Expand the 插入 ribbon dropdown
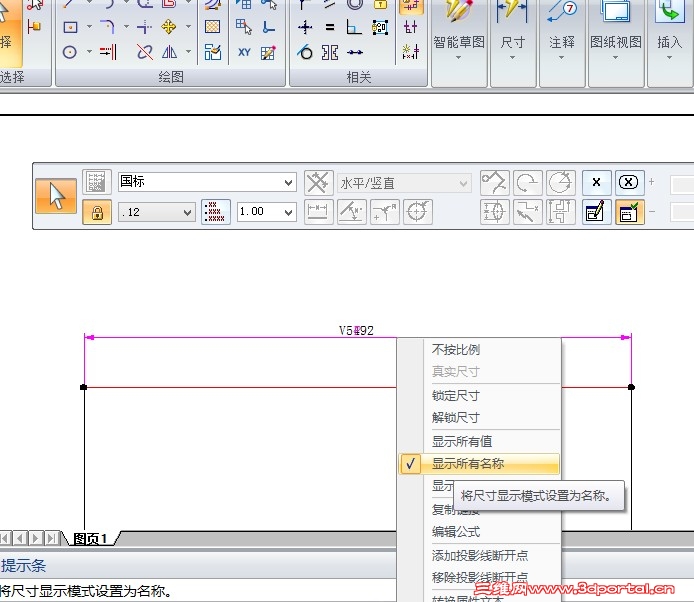Image resolution: width=694 pixels, height=602 pixels. [x=669, y=58]
